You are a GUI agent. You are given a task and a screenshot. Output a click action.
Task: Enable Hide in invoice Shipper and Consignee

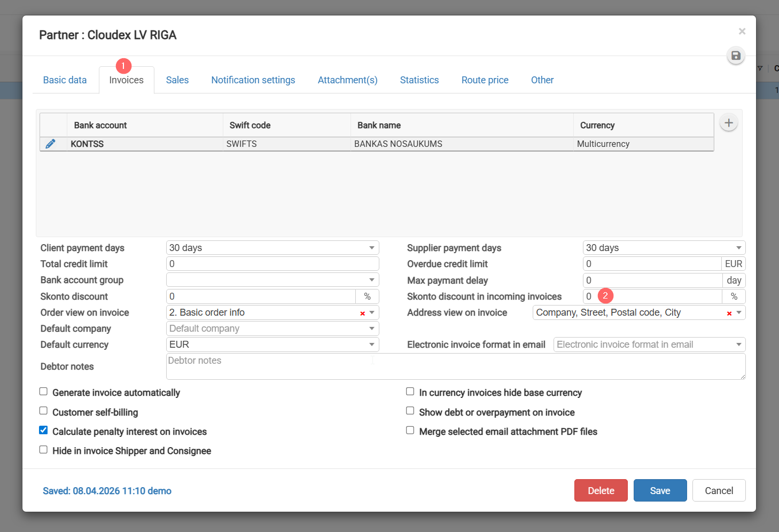pyautogui.click(x=43, y=450)
